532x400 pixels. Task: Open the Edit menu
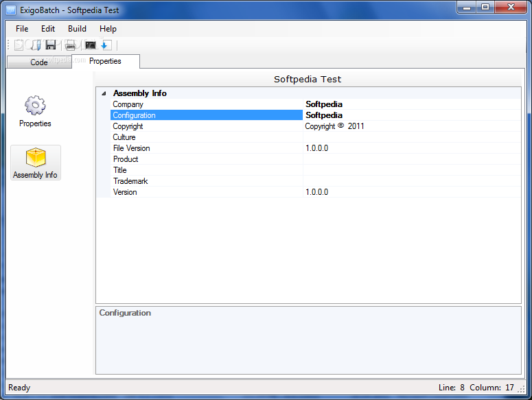click(x=48, y=29)
